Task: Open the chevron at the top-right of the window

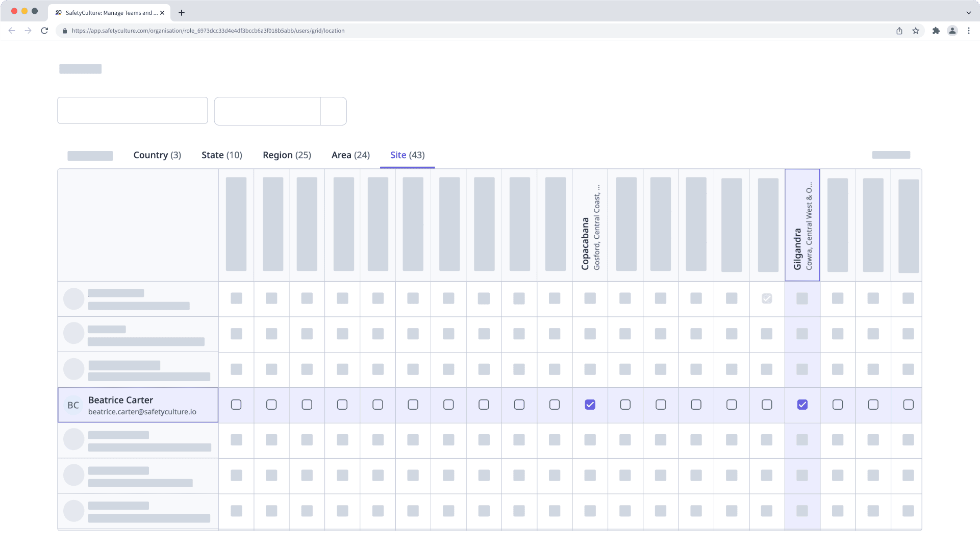Action: pos(968,12)
